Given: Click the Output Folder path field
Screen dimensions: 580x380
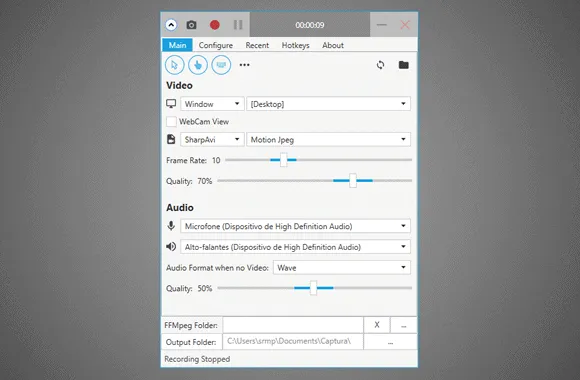Looking at the screenshot, I should click(x=293, y=342).
